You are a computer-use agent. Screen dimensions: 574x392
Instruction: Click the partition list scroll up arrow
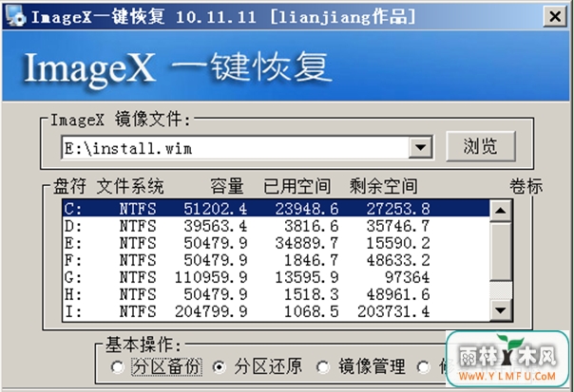501,211
